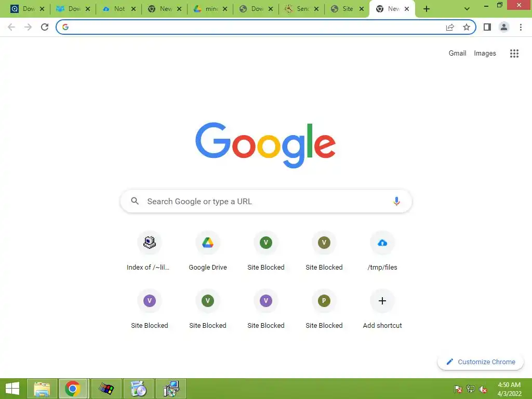The height and width of the screenshot is (399, 532).
Task: Click Customize Chrome button
Action: click(x=481, y=362)
